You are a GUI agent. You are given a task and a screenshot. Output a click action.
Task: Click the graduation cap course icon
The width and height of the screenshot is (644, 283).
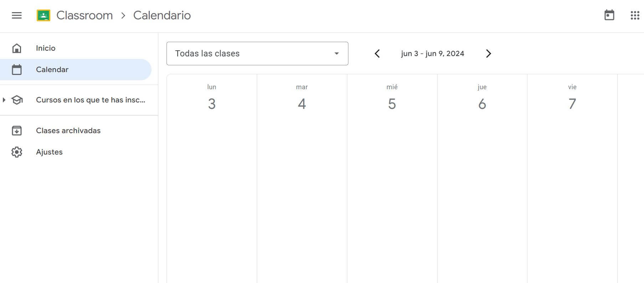17,100
